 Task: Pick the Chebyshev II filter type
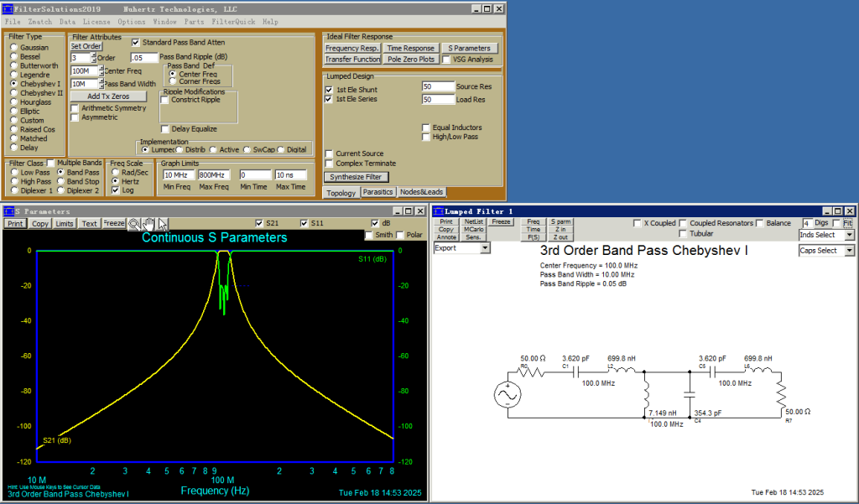[14, 93]
